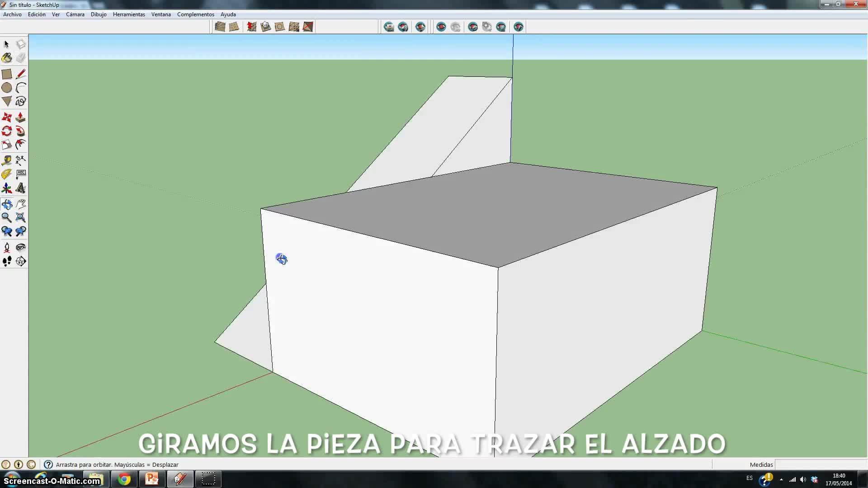Choose the Pencil line tool
The image size is (868, 488).
point(21,74)
